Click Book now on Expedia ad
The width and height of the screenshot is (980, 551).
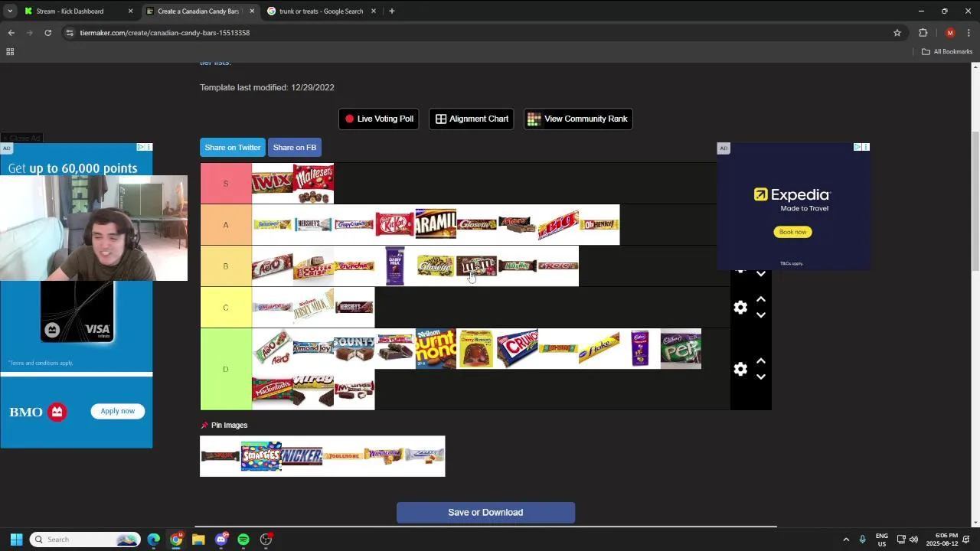click(792, 232)
